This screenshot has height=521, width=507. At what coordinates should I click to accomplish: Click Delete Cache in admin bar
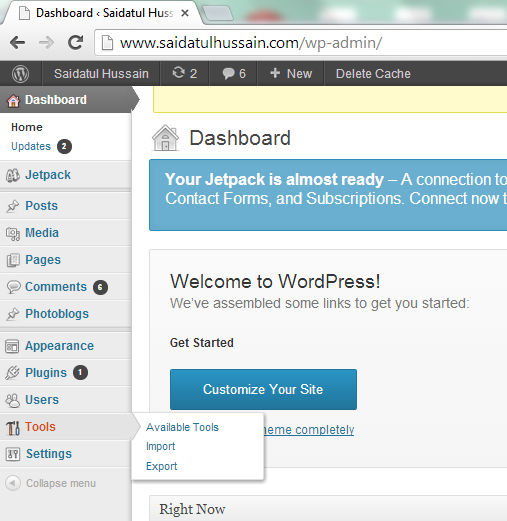(x=373, y=74)
